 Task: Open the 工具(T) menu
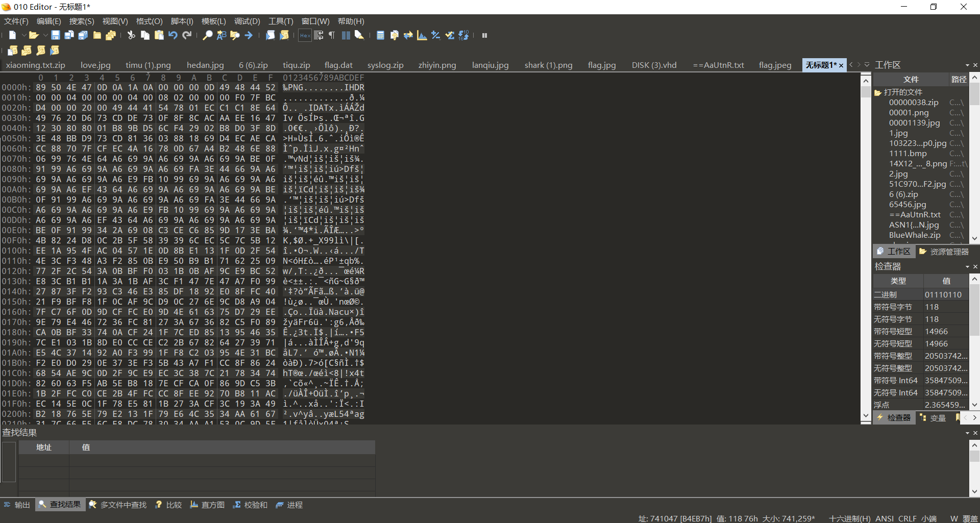click(x=281, y=21)
